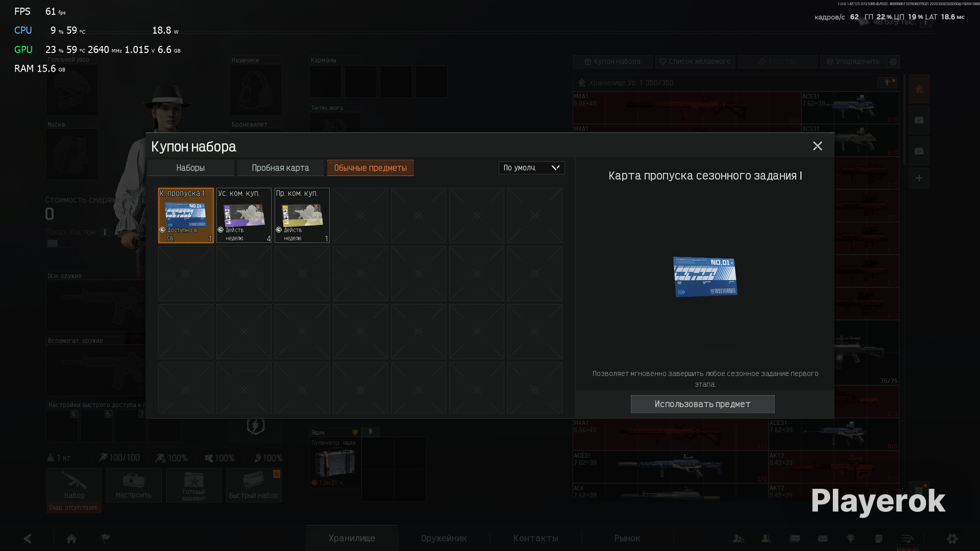The height and width of the screenshot is (551, 980).
Task: Click the Пуленепр. ящик case item
Action: [335, 463]
